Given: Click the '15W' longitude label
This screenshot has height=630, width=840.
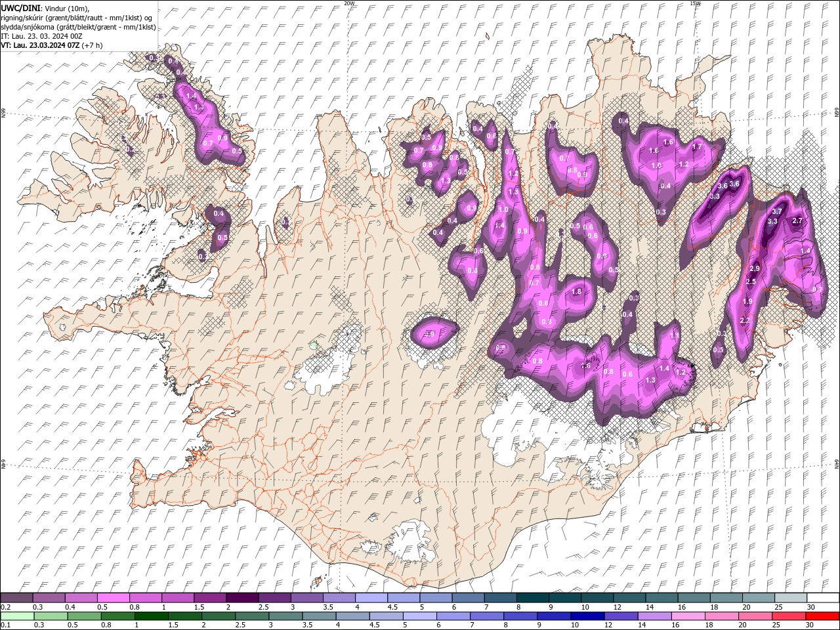Looking at the screenshot, I should click(695, 3).
